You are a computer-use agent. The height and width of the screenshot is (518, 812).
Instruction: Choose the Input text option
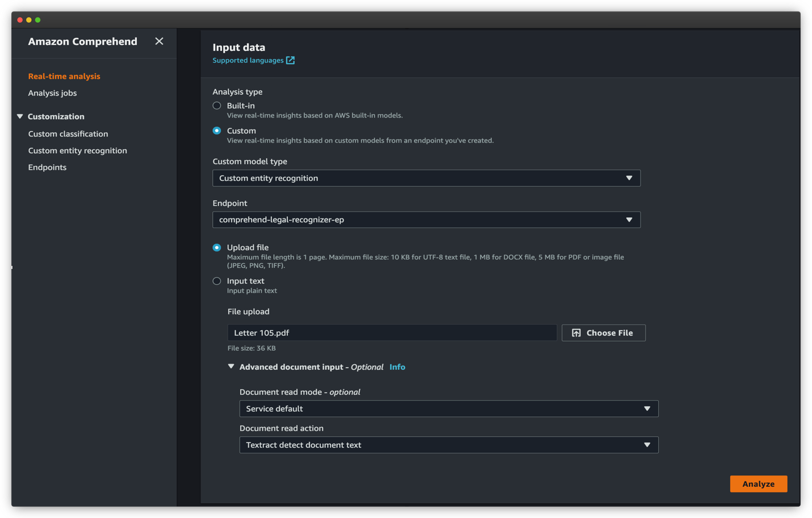point(216,281)
